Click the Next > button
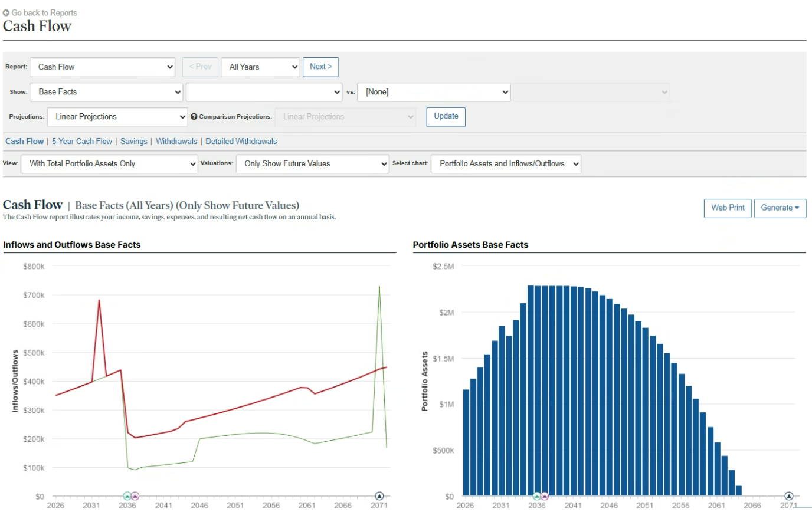The width and height of the screenshot is (812, 512). pyautogui.click(x=320, y=67)
